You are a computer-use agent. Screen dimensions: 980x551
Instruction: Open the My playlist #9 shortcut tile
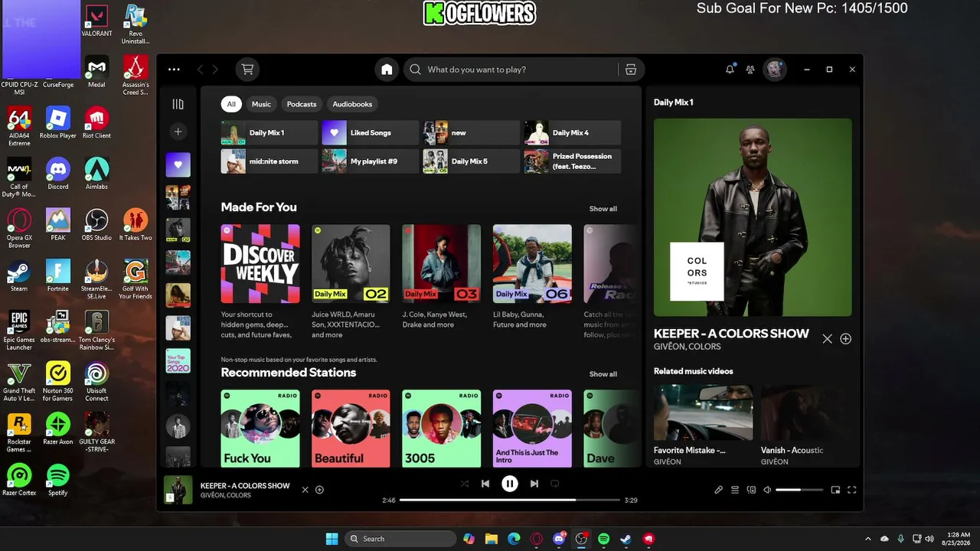coord(371,161)
